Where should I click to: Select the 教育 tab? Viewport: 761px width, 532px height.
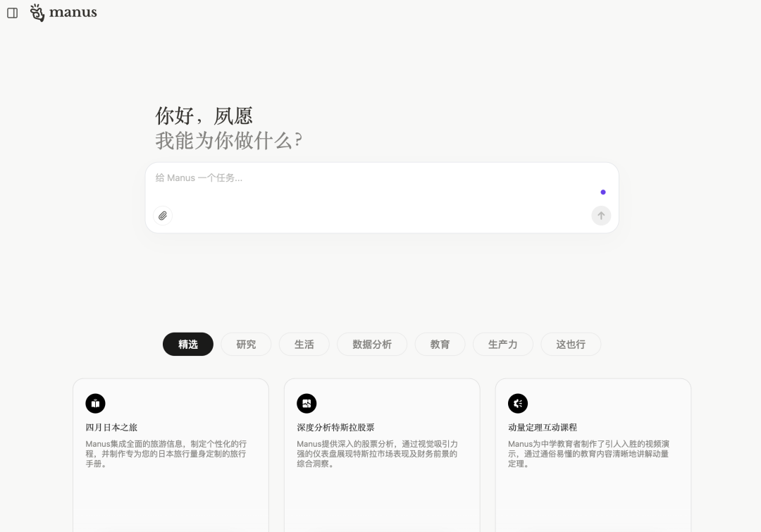440,344
